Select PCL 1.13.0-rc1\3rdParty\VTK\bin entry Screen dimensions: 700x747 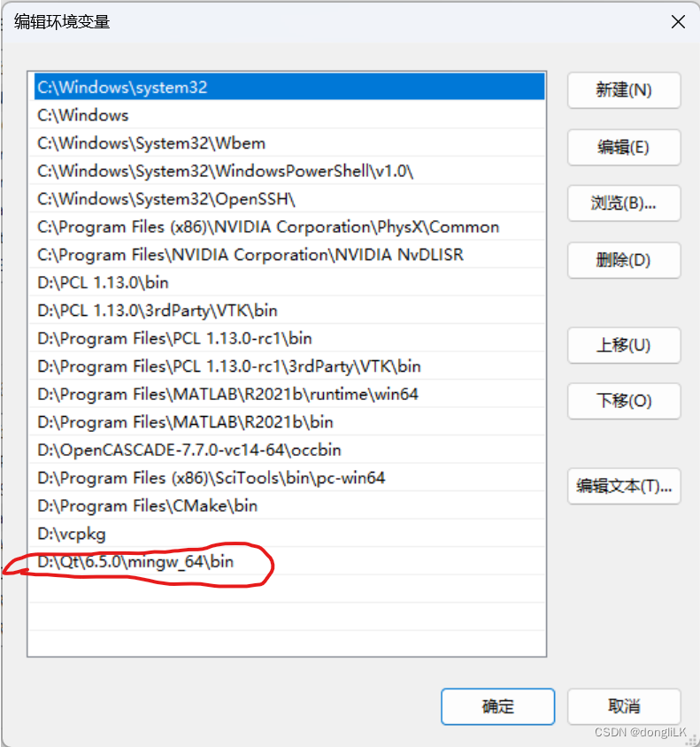tap(287, 366)
